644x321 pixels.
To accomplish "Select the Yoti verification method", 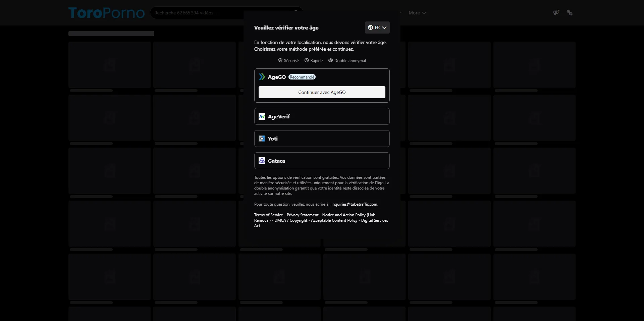I will click(322, 139).
